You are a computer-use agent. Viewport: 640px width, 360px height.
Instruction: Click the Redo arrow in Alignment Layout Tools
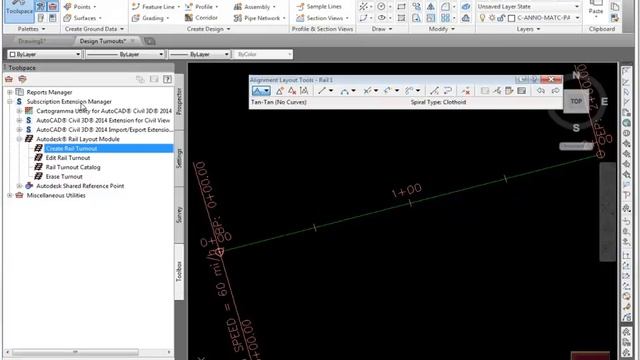pyautogui.click(x=555, y=91)
